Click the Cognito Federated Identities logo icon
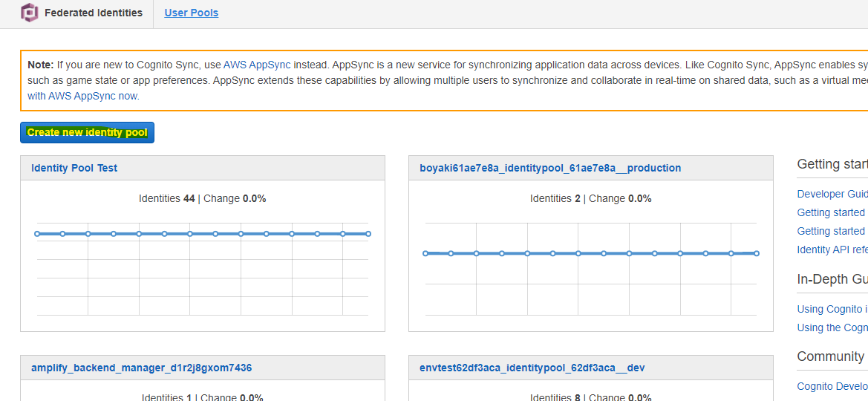Image resolution: width=868 pixels, height=401 pixels. pyautogui.click(x=30, y=13)
